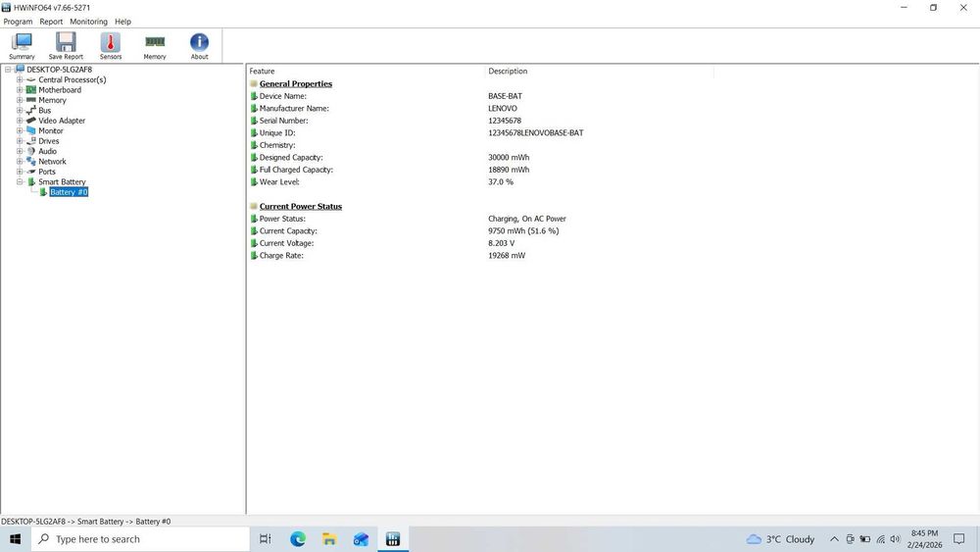The height and width of the screenshot is (552, 980).
Task: Select Bus in the device tree
Action: coord(44,110)
